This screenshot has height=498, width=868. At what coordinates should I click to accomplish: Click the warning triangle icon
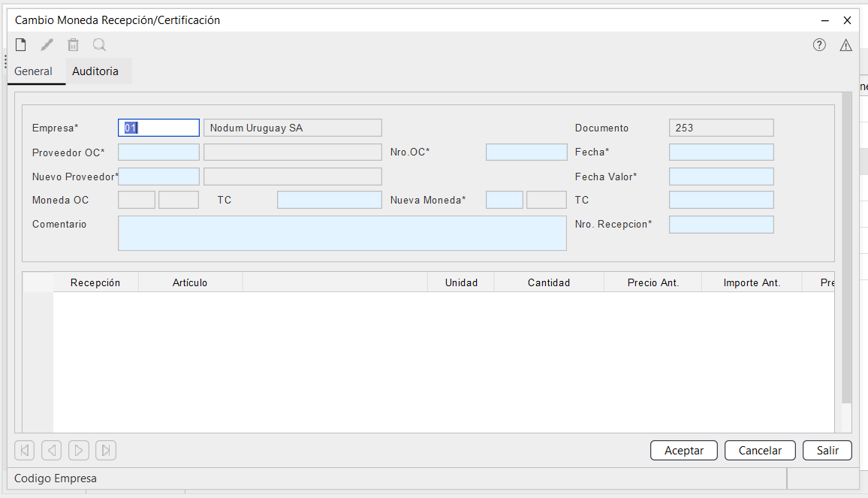[x=845, y=45]
